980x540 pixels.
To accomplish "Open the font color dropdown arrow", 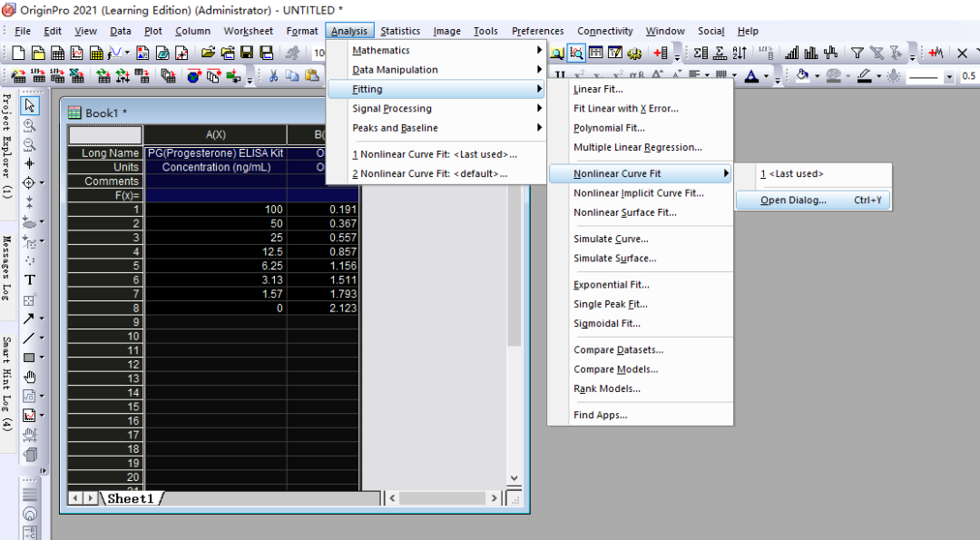I will [x=767, y=77].
